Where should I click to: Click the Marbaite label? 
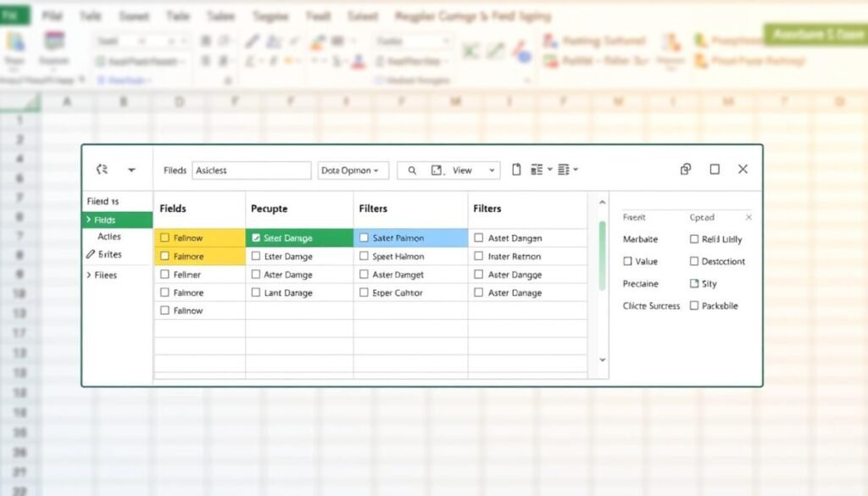(x=641, y=239)
